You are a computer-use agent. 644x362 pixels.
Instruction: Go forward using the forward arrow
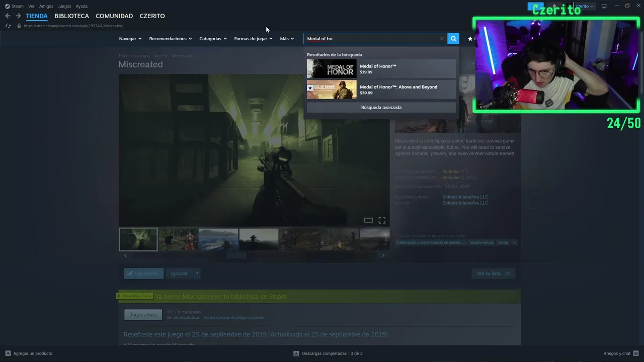point(18,16)
